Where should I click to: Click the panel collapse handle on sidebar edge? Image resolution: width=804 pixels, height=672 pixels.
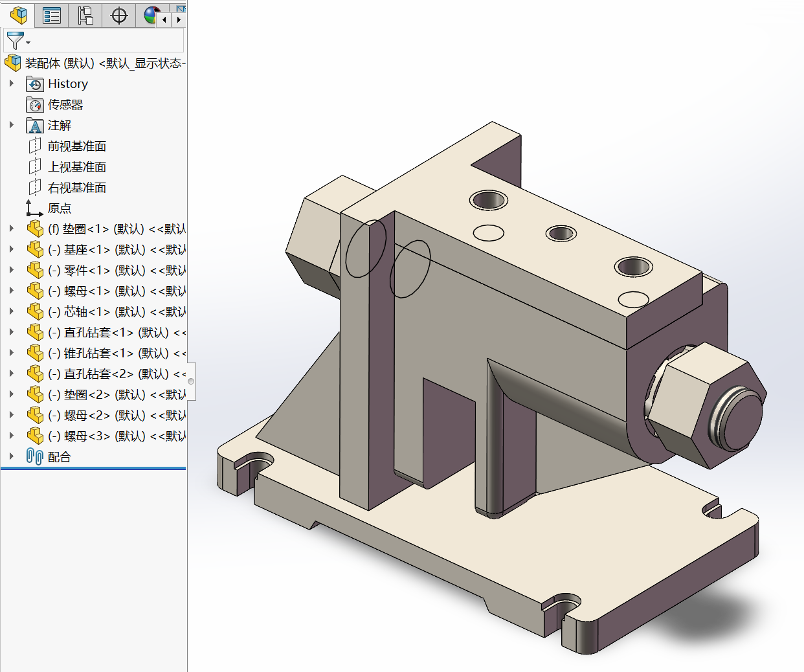pos(191,381)
